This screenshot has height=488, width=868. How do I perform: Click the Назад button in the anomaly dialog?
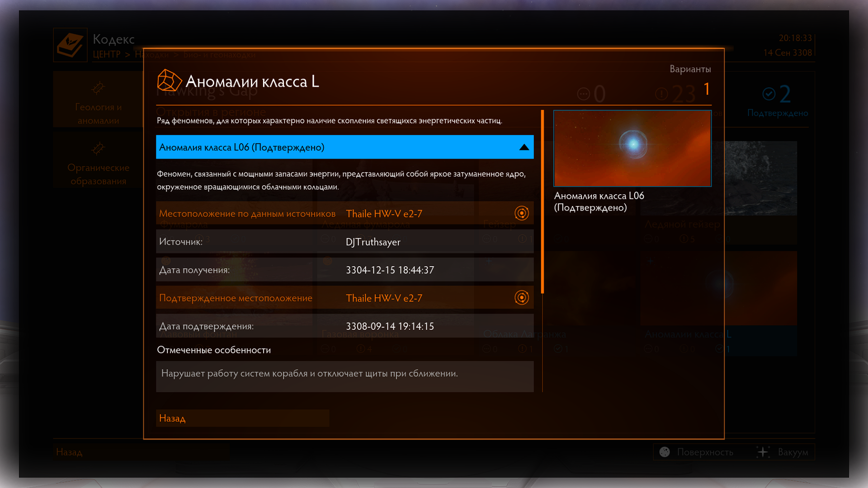[242, 418]
